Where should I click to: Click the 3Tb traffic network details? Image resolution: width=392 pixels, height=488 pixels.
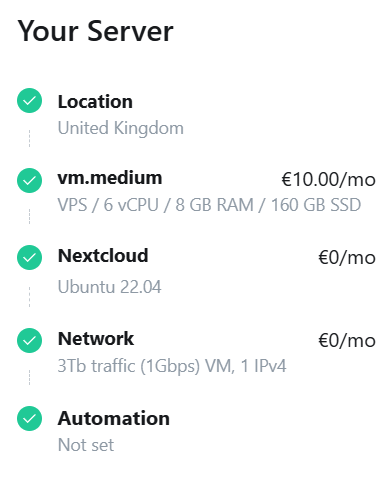click(172, 366)
